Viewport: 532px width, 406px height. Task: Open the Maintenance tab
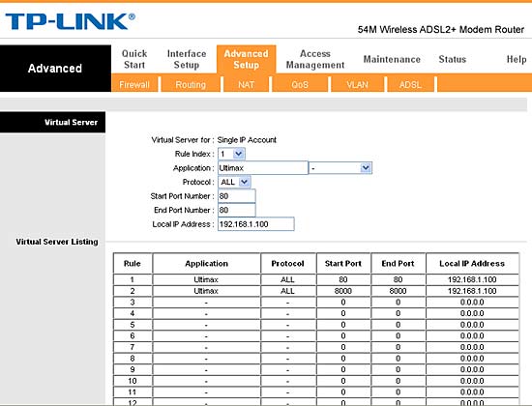(x=392, y=59)
